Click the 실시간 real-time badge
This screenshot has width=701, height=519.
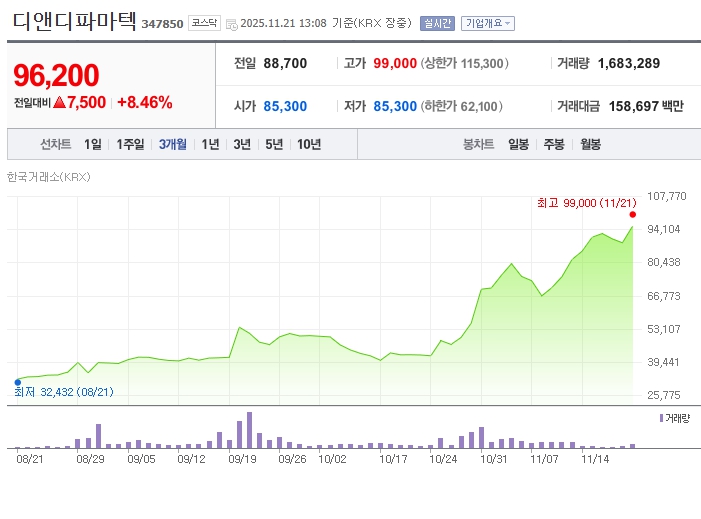(x=438, y=23)
